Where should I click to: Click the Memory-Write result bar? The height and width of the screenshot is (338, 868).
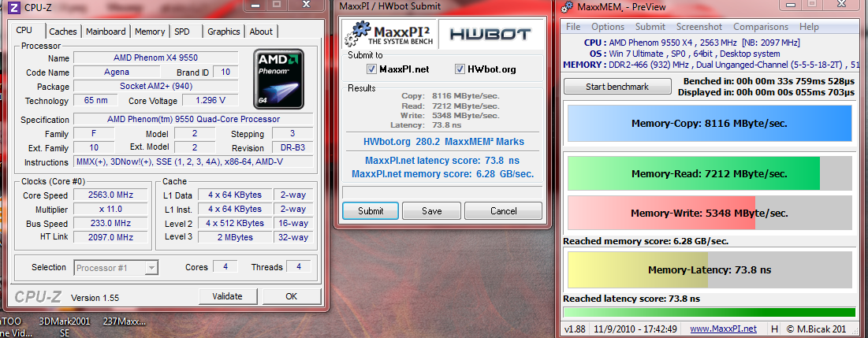pyautogui.click(x=710, y=213)
